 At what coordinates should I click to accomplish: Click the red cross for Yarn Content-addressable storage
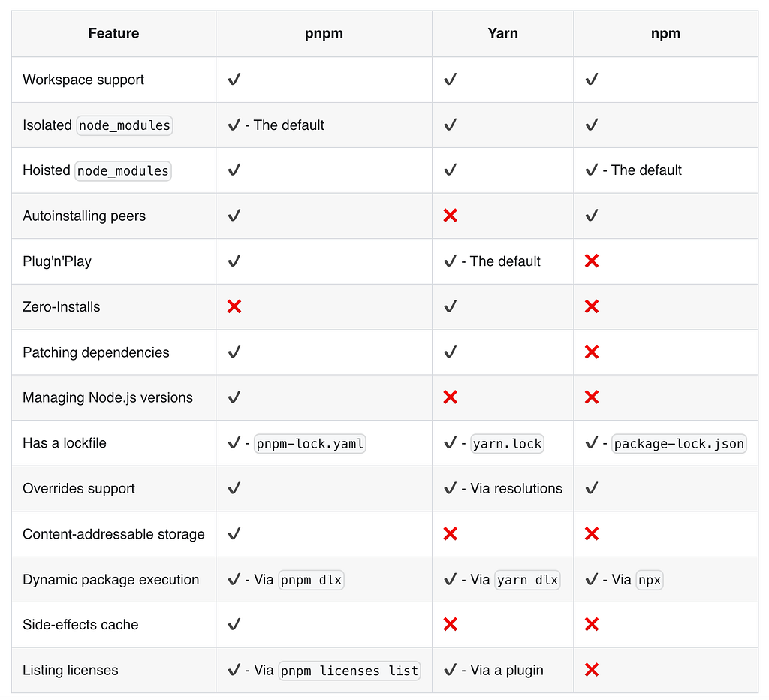coord(451,534)
